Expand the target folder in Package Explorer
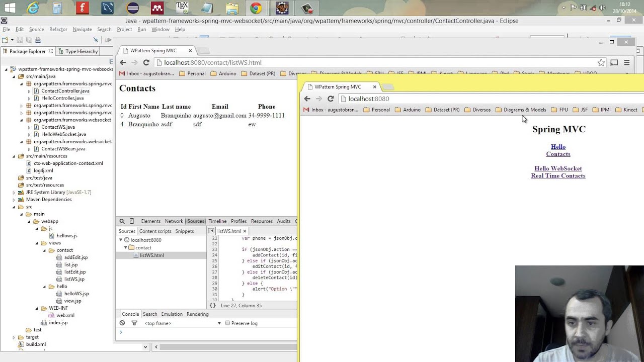 (14, 337)
